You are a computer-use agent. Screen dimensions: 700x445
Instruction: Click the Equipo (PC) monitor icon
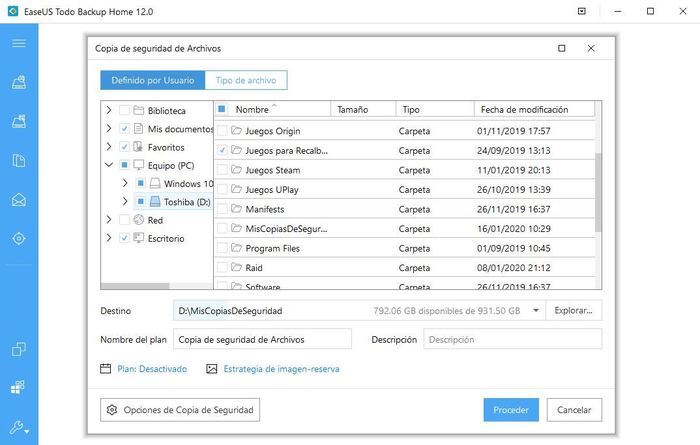pos(139,165)
